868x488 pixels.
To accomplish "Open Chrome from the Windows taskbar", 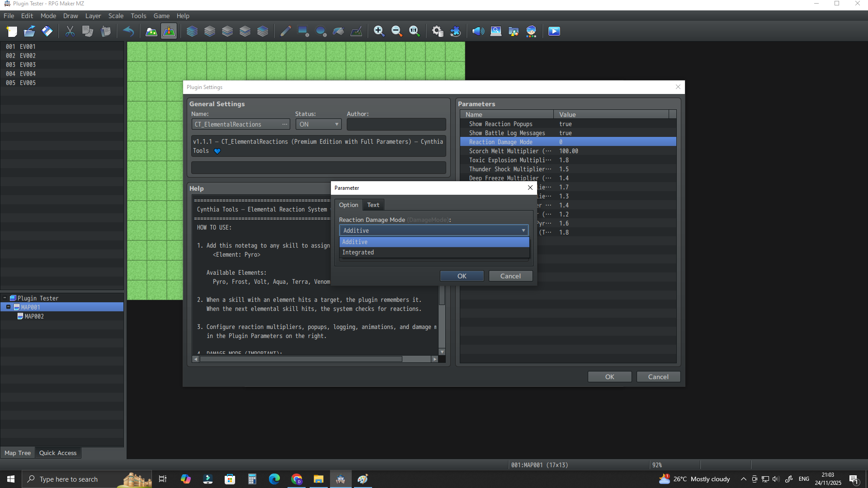I will (297, 479).
